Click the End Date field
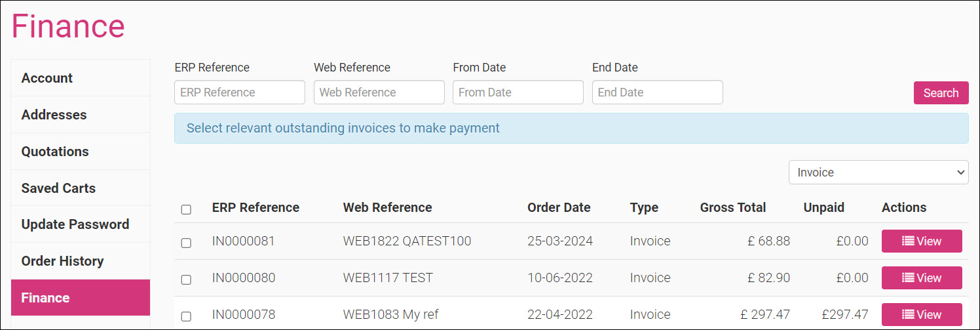Screen dimensions: 980x330 (x=657, y=93)
